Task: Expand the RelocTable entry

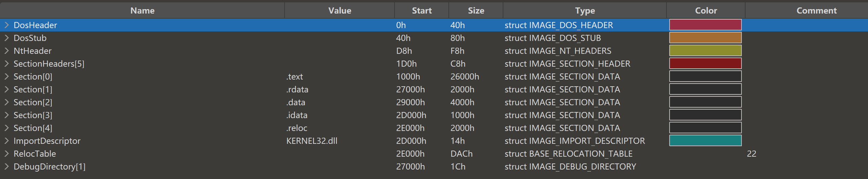Action: coord(6,154)
